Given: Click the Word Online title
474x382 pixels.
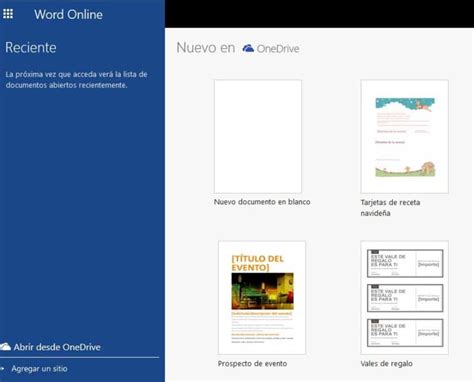Looking at the screenshot, I should pos(68,14).
